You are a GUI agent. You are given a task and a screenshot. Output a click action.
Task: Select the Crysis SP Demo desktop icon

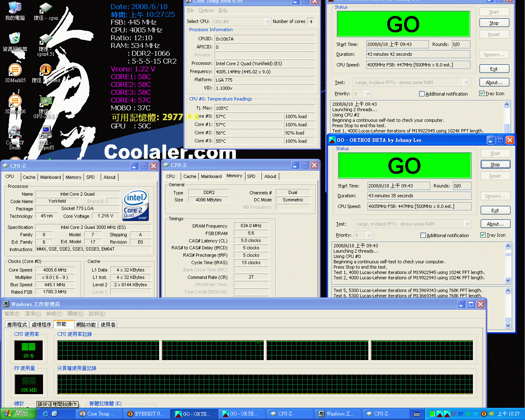click(15, 138)
